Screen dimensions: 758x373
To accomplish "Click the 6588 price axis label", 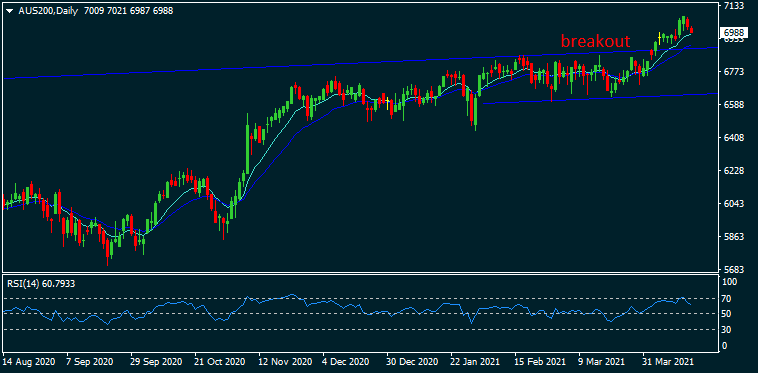I will (733, 105).
